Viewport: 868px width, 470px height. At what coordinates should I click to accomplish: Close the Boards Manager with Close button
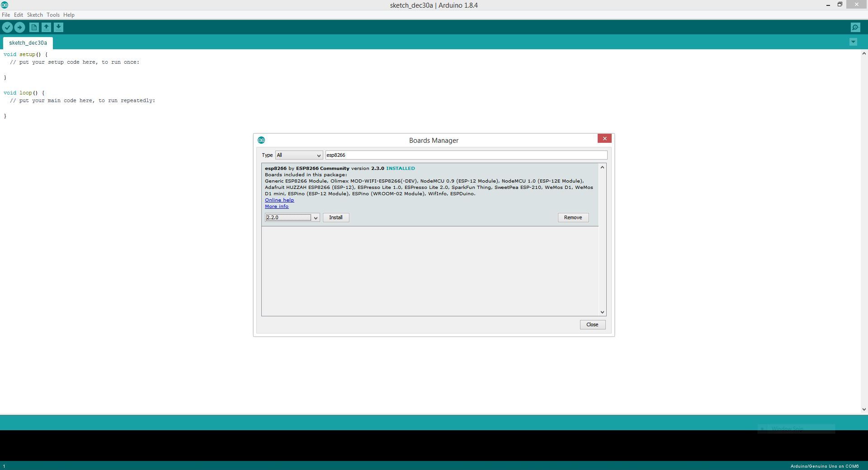592,324
